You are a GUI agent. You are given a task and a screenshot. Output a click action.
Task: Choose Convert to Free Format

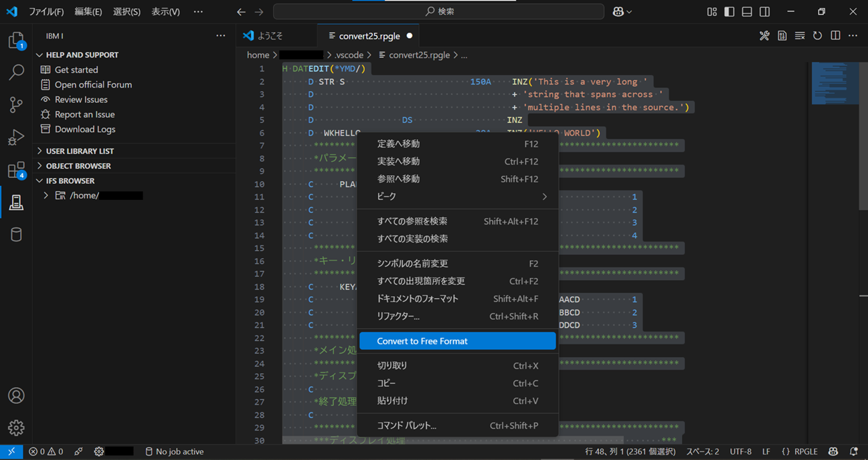[458, 341]
